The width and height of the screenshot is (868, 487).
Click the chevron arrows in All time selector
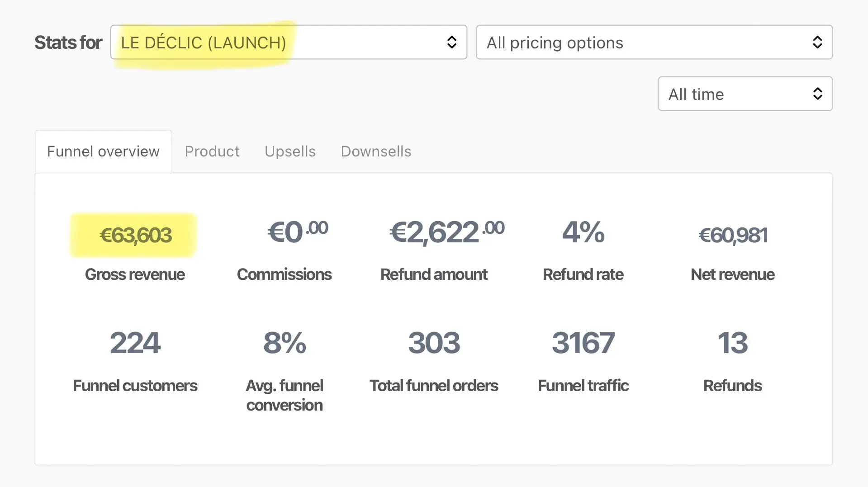coord(817,94)
